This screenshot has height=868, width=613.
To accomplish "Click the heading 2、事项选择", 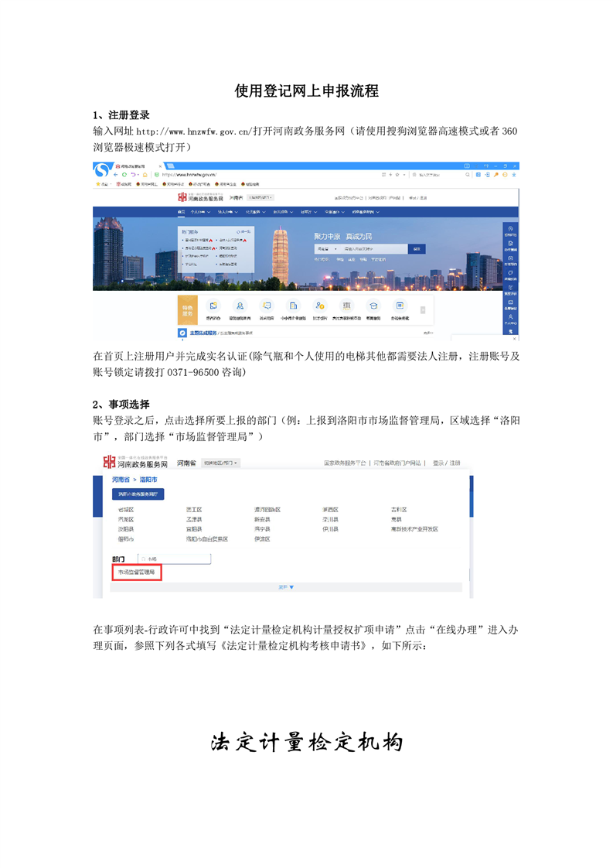I will click(121, 405).
